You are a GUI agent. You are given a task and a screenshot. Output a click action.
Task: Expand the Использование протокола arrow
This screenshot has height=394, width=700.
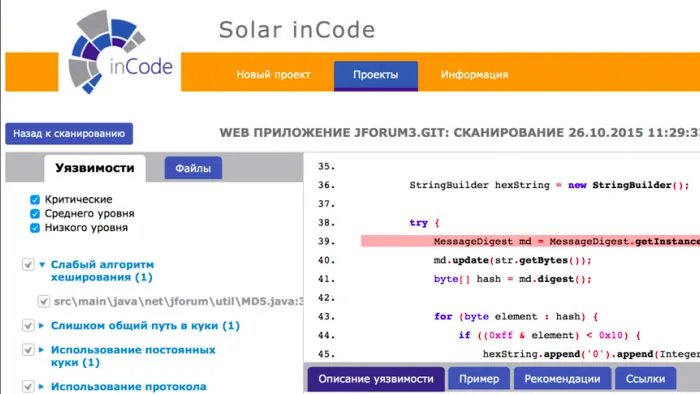[x=42, y=386]
